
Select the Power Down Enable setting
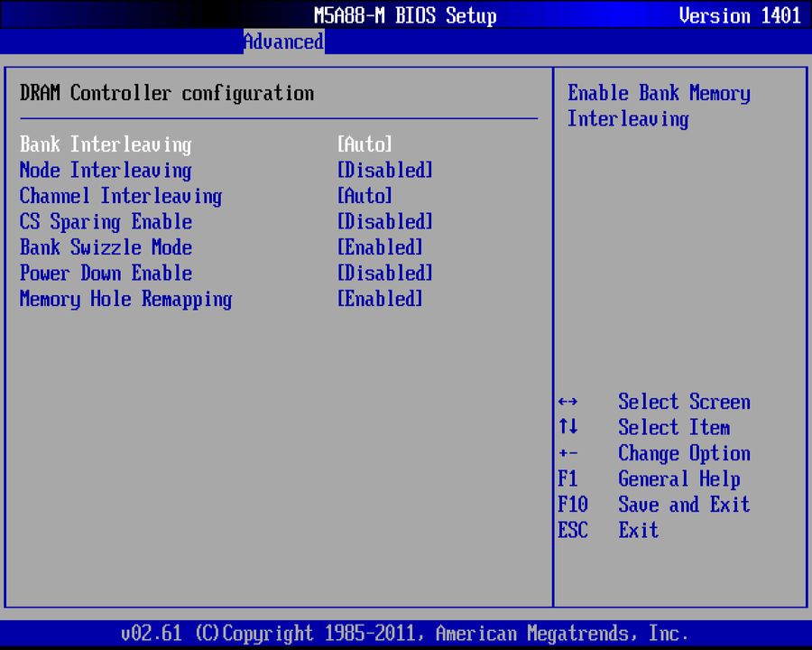click(106, 274)
